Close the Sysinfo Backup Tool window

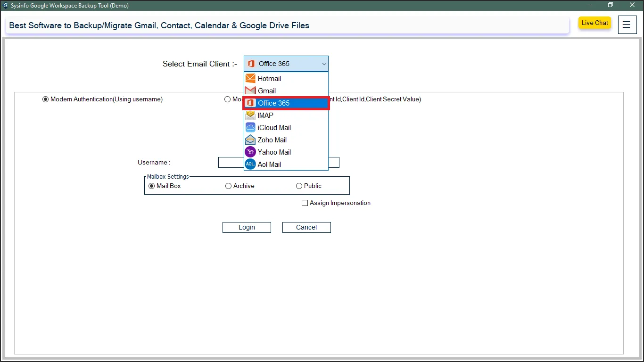coord(632,5)
